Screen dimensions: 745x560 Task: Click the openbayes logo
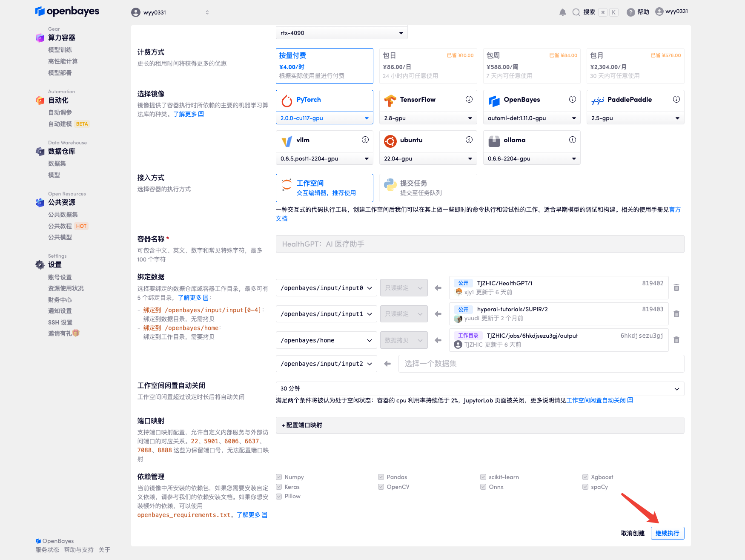click(x=67, y=11)
